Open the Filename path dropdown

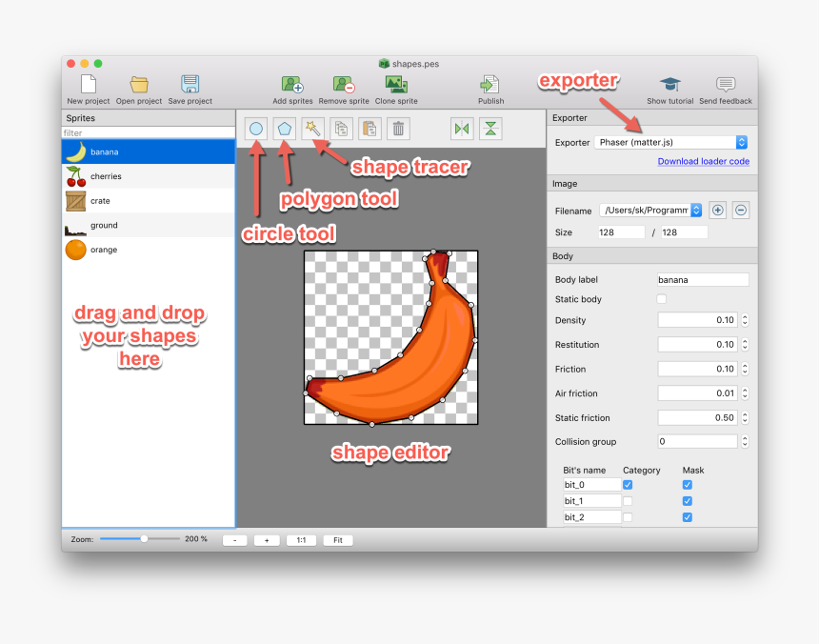pyautogui.click(x=650, y=210)
